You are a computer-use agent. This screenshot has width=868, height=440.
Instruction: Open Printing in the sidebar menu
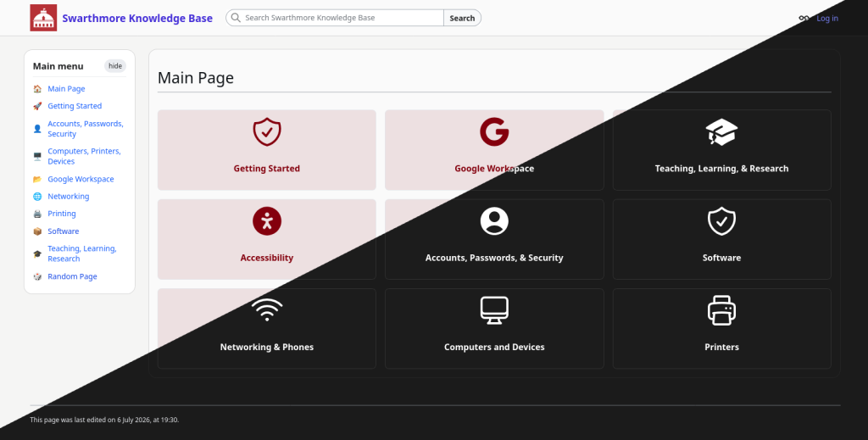pos(61,213)
